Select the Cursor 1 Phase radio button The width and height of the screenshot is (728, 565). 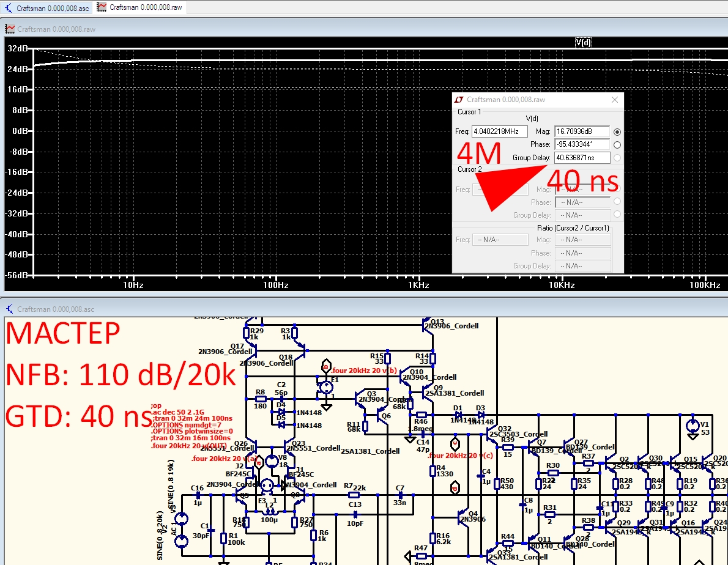point(617,145)
